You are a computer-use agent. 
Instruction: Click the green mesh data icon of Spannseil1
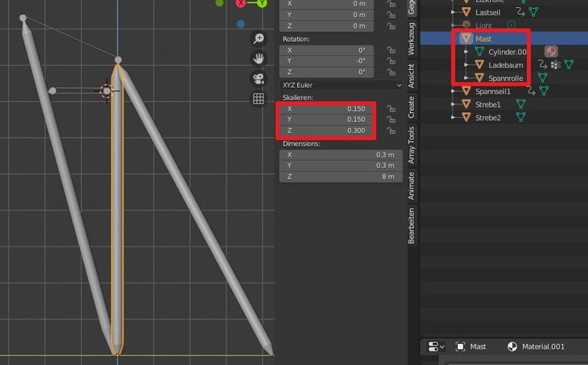[x=544, y=91]
